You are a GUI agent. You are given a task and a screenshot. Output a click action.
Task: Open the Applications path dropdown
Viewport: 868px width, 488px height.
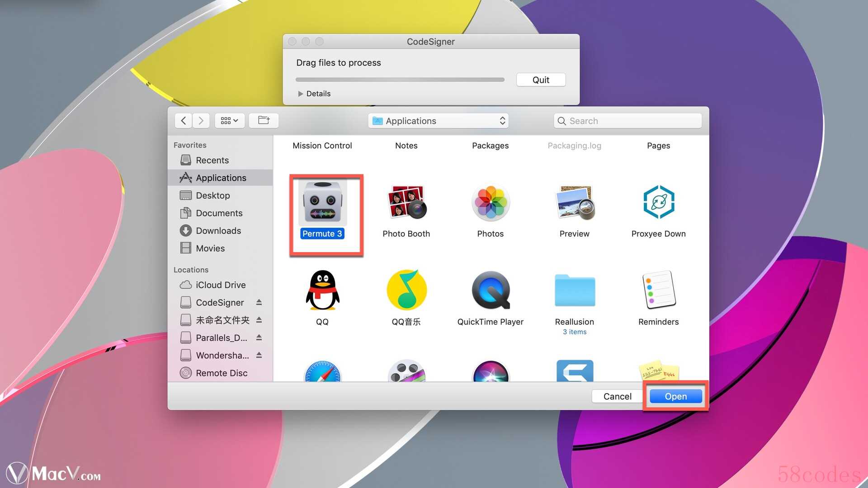pos(438,121)
